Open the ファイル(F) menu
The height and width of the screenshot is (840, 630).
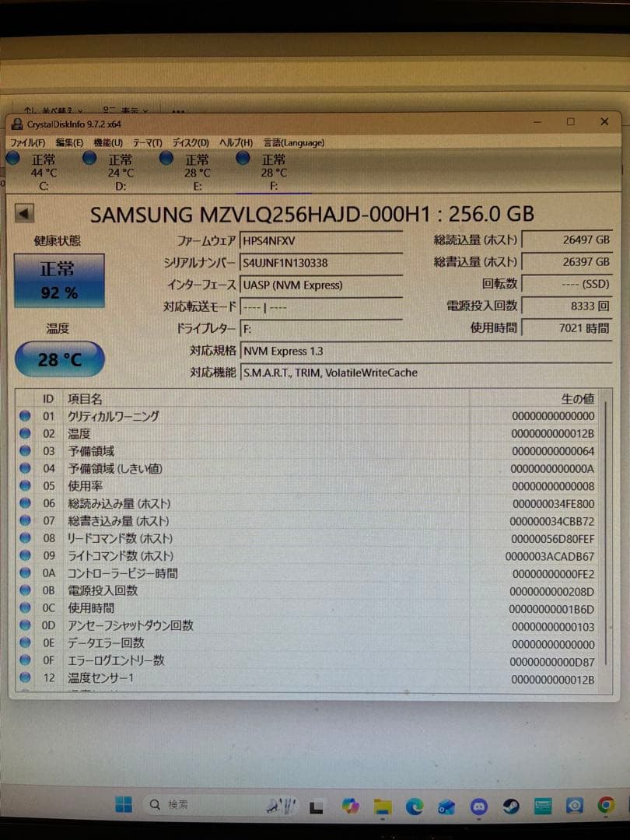(28, 142)
